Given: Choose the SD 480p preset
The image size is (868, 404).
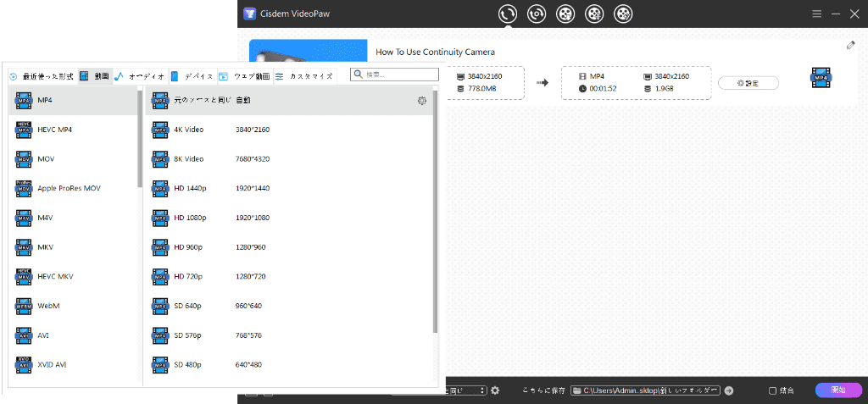Looking at the screenshot, I should [x=288, y=365].
